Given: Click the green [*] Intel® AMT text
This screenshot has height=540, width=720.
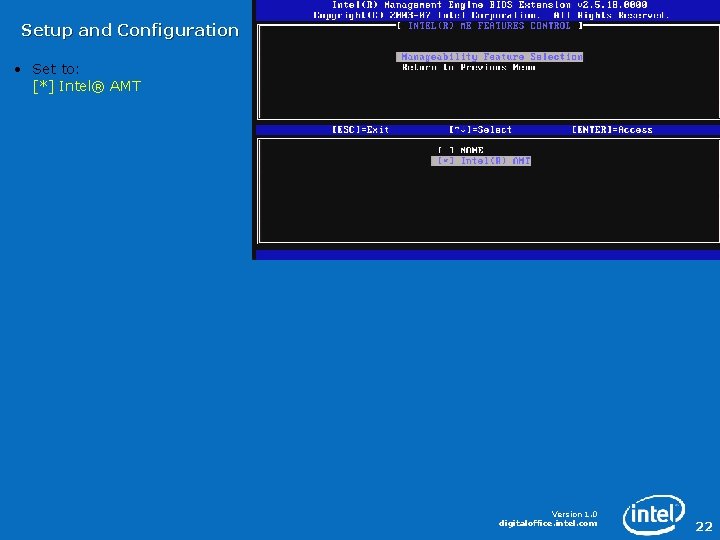Looking at the screenshot, I should coord(87,86).
